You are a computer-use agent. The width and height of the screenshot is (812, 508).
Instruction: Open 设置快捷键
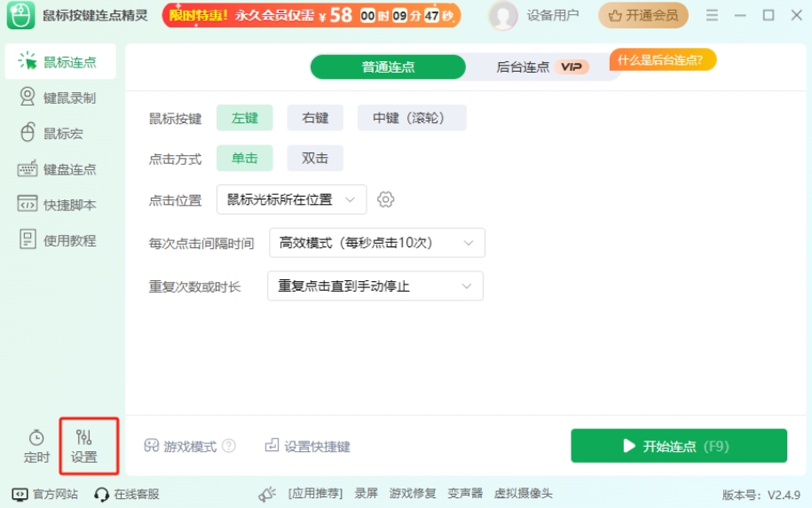308,446
